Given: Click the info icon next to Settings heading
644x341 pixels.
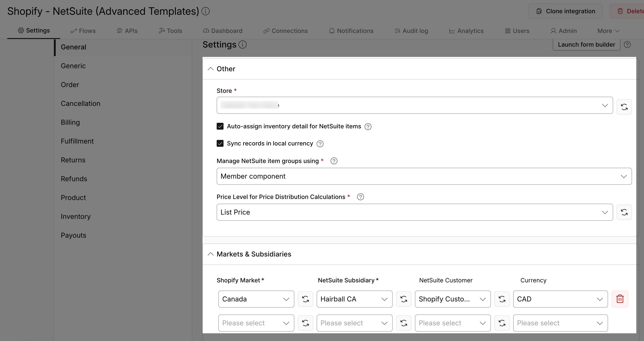Looking at the screenshot, I should click(x=243, y=45).
